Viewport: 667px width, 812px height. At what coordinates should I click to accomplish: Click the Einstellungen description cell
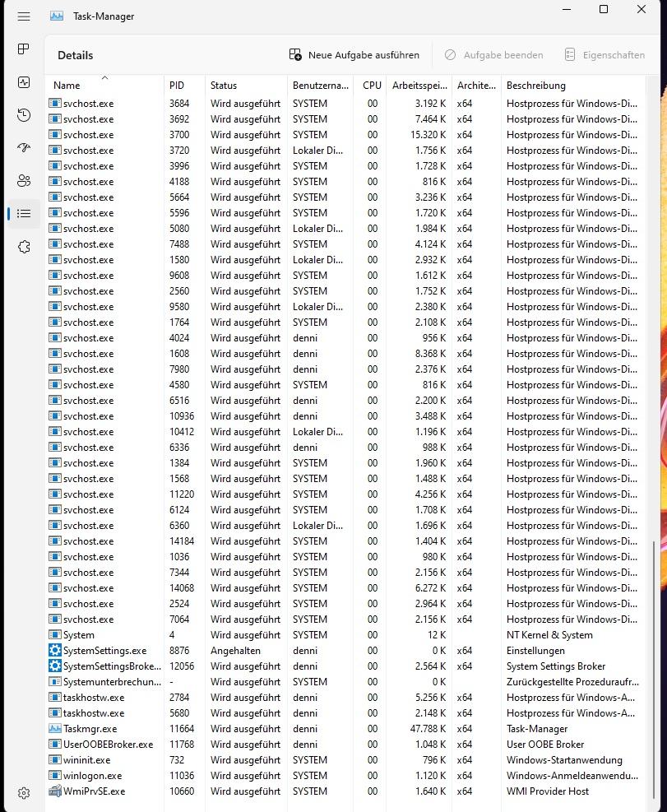pyautogui.click(x=535, y=651)
